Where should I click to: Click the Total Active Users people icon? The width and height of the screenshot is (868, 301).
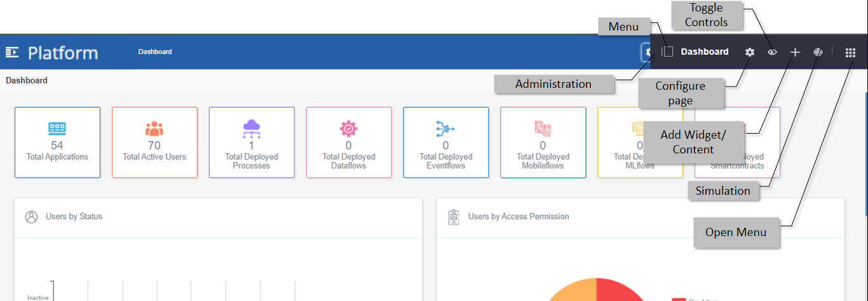(x=154, y=129)
